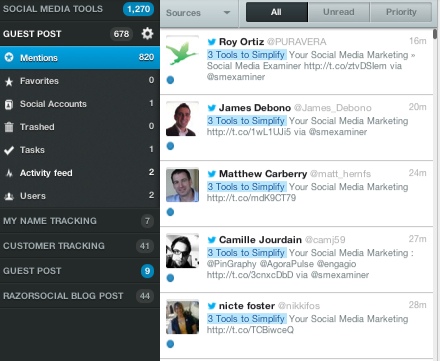The height and width of the screenshot is (361, 440).
Task: Open the @PURAVERA handle
Action: [297, 42]
